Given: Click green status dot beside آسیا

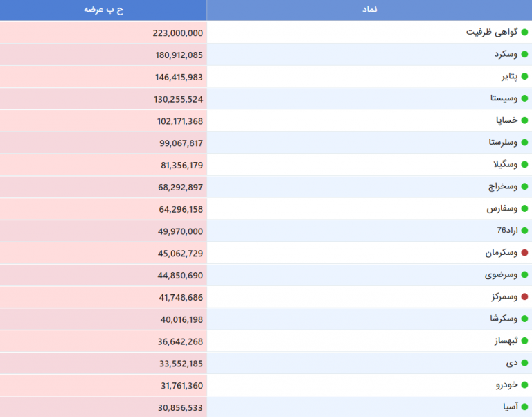Looking at the screenshot, I should point(524,407).
